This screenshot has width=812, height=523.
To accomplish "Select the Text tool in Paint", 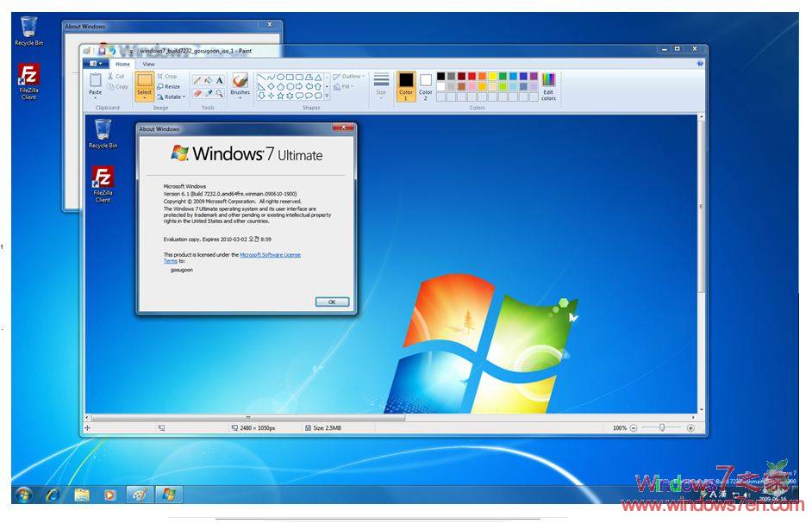I will tap(219, 80).
